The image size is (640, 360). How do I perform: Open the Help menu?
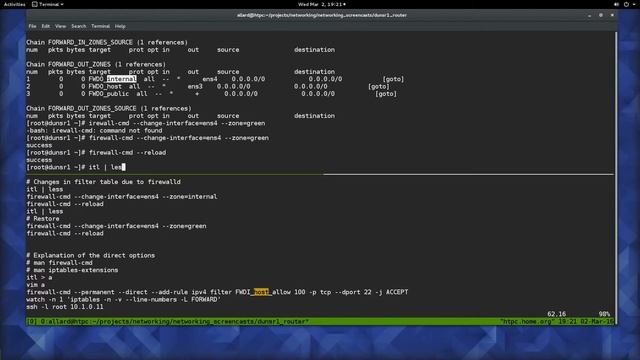[120, 26]
